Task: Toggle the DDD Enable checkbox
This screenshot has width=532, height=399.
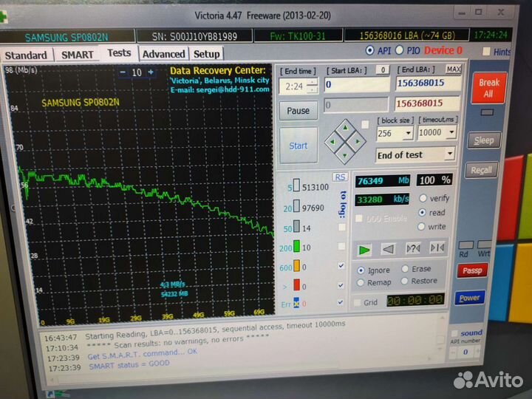Action: click(x=358, y=219)
